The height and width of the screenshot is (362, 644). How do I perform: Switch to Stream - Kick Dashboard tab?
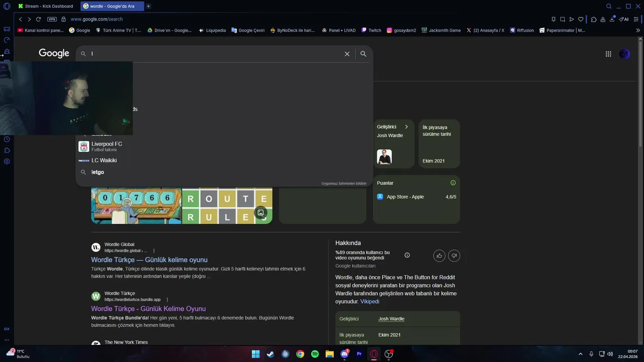click(x=46, y=6)
